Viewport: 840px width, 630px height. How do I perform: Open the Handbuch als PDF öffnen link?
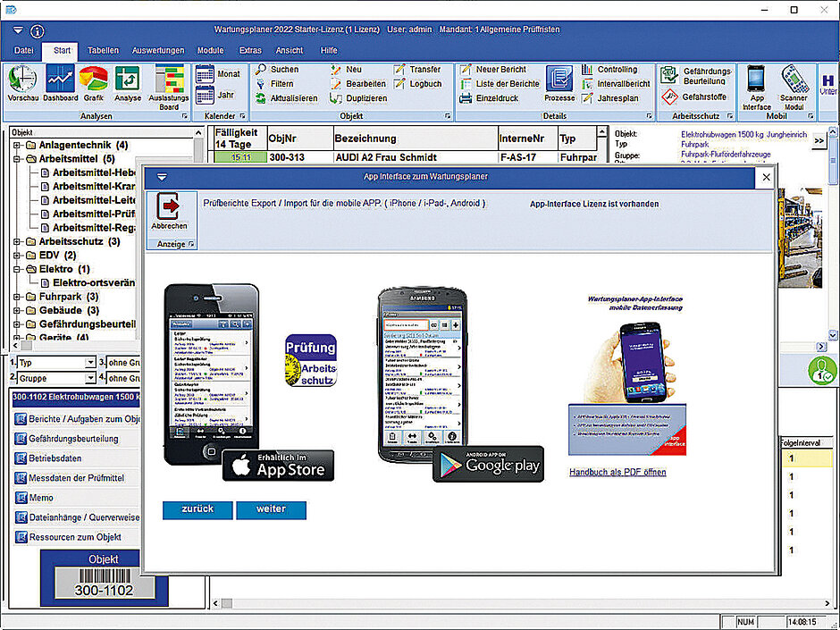[617, 472]
